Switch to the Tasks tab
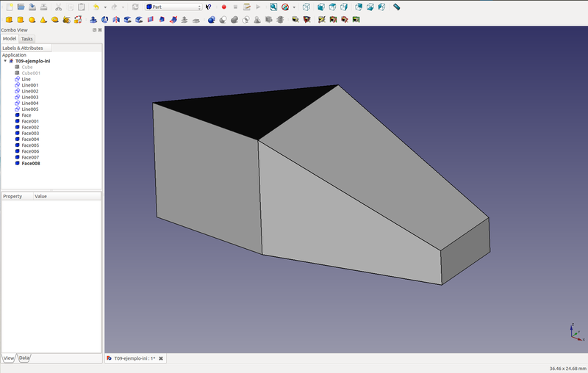588x373 pixels. 26,39
